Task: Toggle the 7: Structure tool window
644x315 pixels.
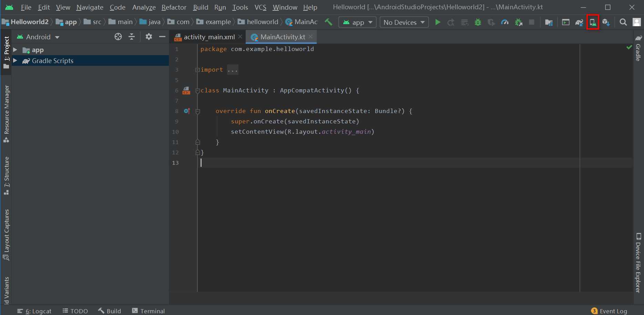Action: click(7, 176)
